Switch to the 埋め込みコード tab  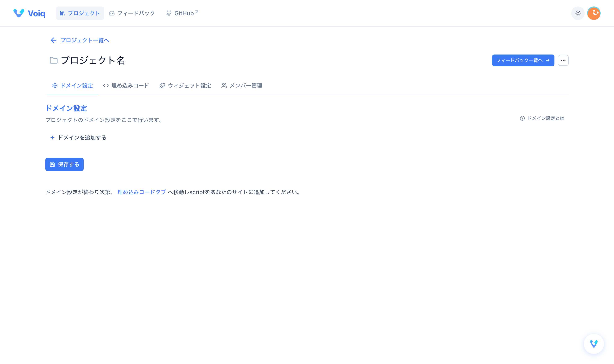click(126, 86)
